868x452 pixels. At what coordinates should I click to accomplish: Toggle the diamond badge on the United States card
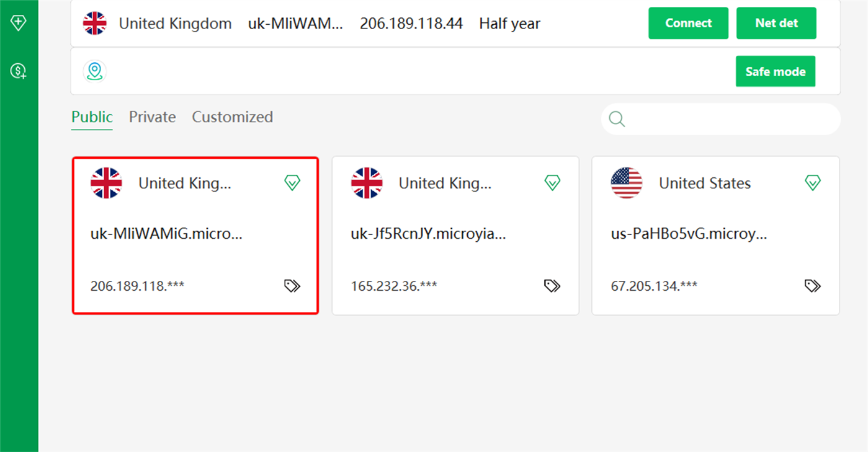coord(813,182)
